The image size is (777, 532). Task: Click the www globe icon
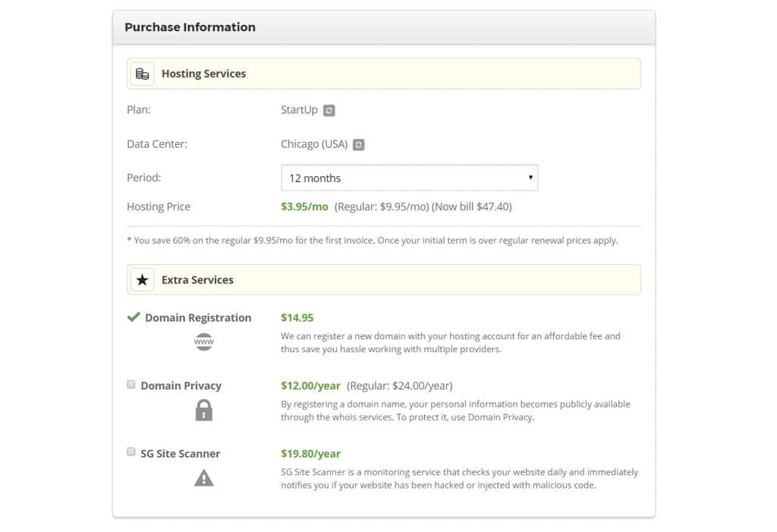click(x=203, y=342)
